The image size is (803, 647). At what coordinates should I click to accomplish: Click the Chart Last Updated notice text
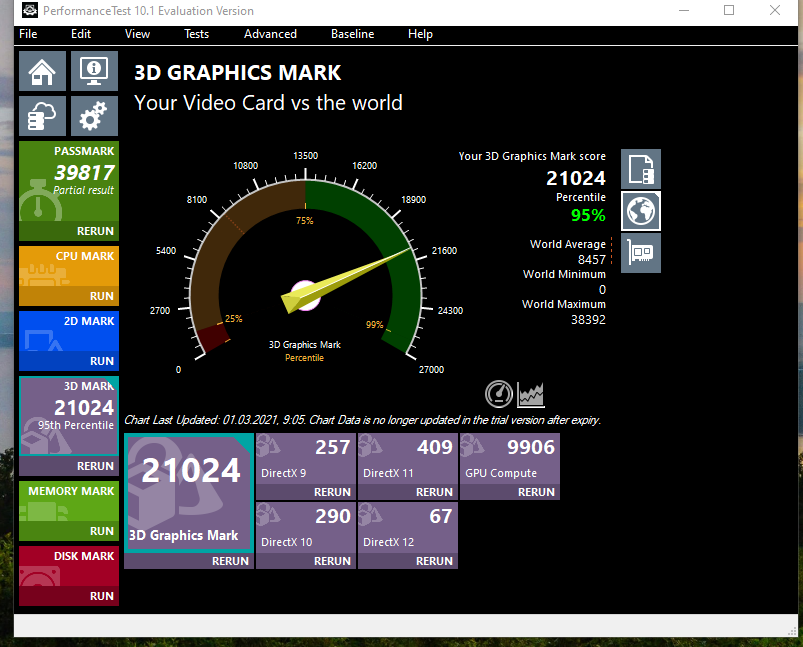[363, 420]
